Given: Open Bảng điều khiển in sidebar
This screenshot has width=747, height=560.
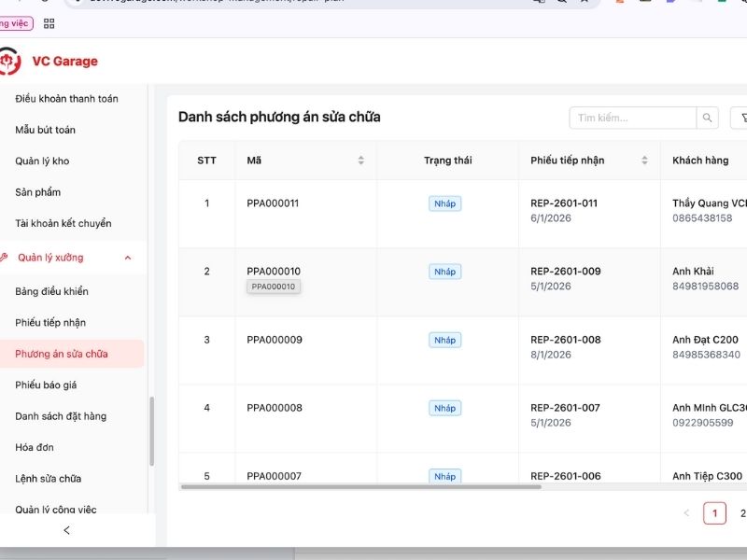Looking at the screenshot, I should tap(51, 291).
